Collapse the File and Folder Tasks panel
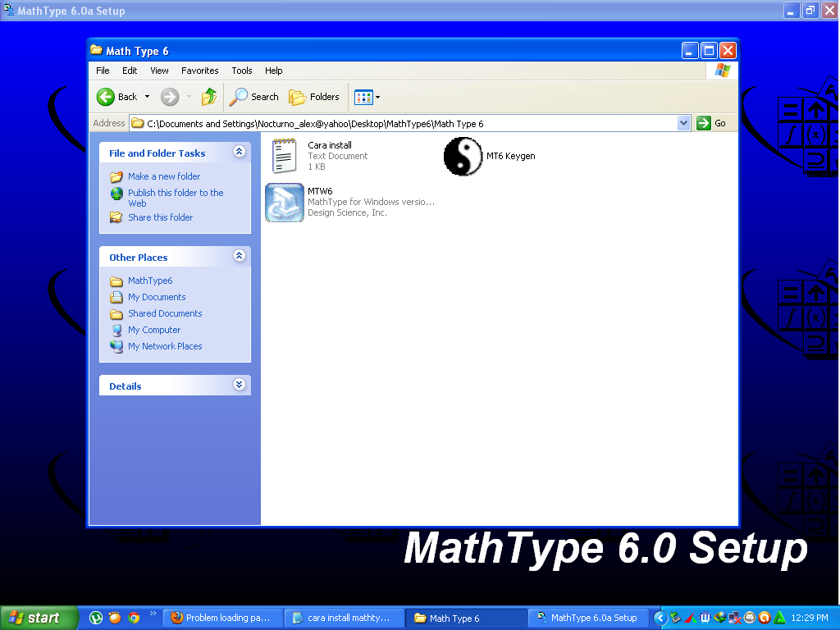840x630 pixels. tap(240, 152)
